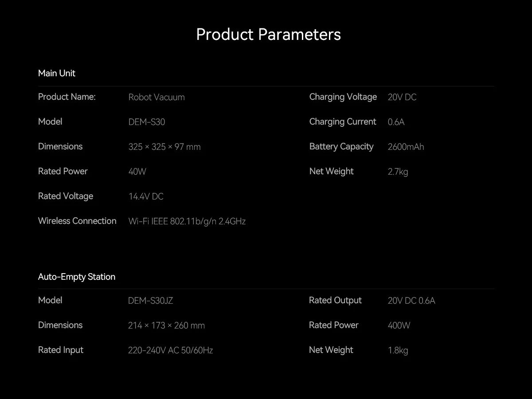This screenshot has height=399, width=532.
Task: Select the 14.4V DC rated voltage value
Action: click(146, 196)
